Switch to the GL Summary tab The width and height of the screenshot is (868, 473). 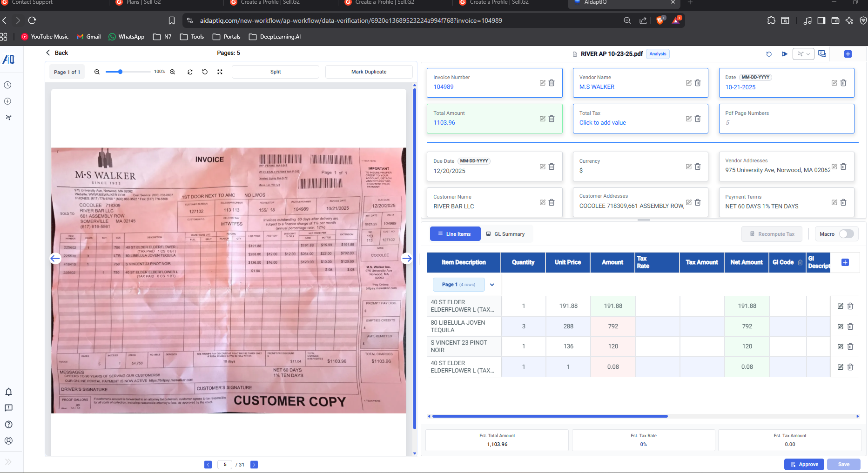(x=505, y=234)
